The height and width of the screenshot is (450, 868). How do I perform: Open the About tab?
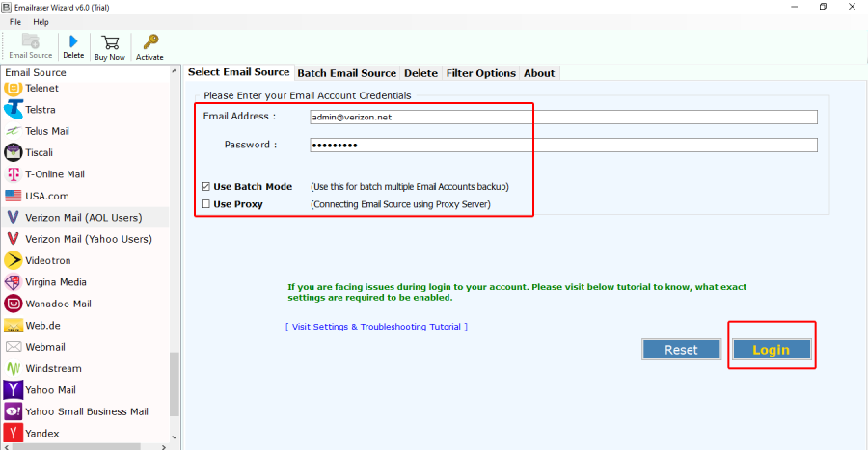point(539,73)
